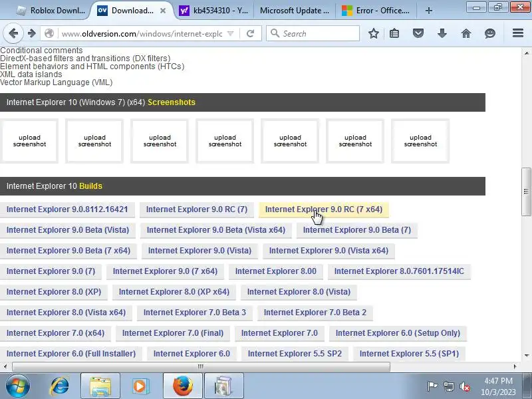
Task: Open Internet Explorer 7.0 (x64) link
Action: pos(56,333)
